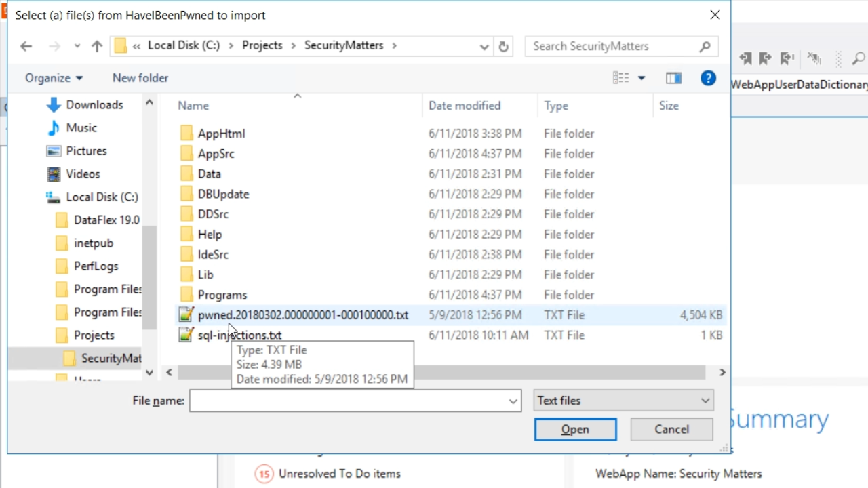
Task: Expand the view options dropdown arrow
Action: [x=642, y=78]
